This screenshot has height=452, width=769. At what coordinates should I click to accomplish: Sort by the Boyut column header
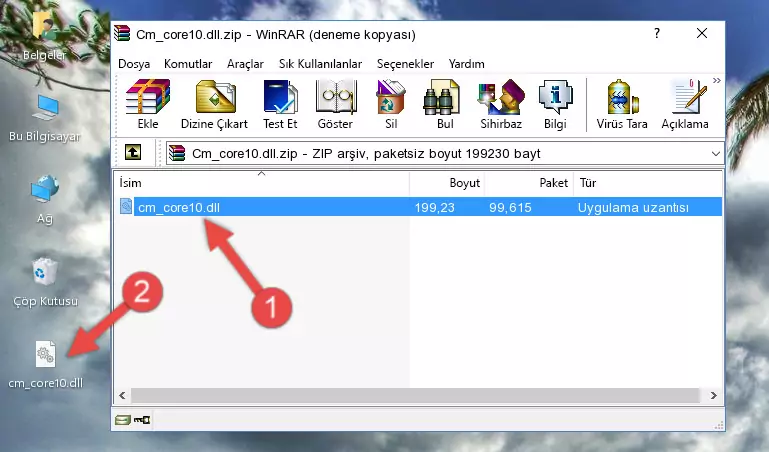447,183
